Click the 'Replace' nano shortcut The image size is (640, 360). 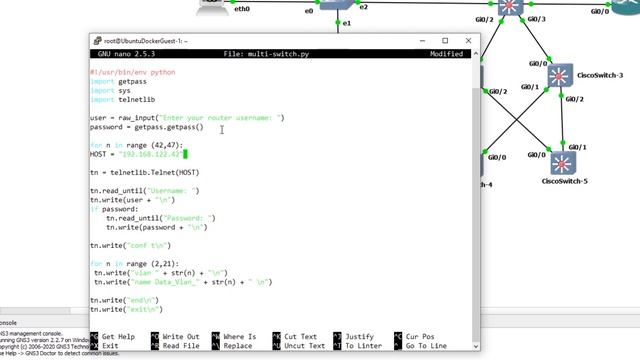232,346
